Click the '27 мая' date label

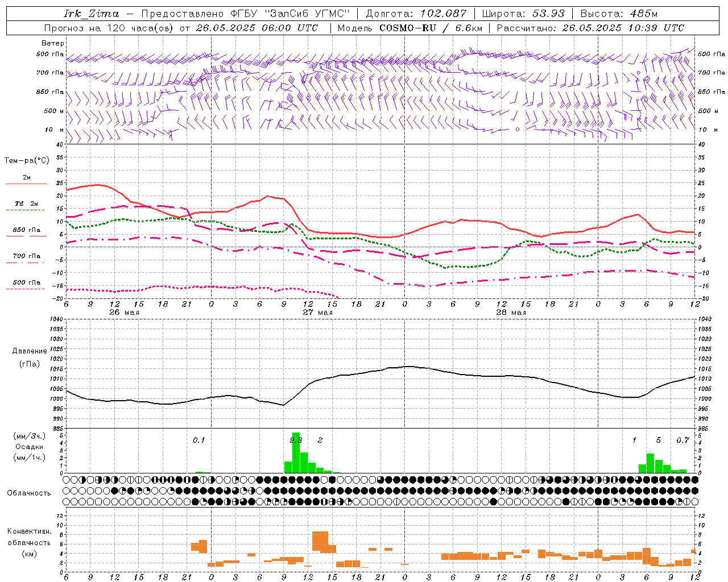coord(317,313)
